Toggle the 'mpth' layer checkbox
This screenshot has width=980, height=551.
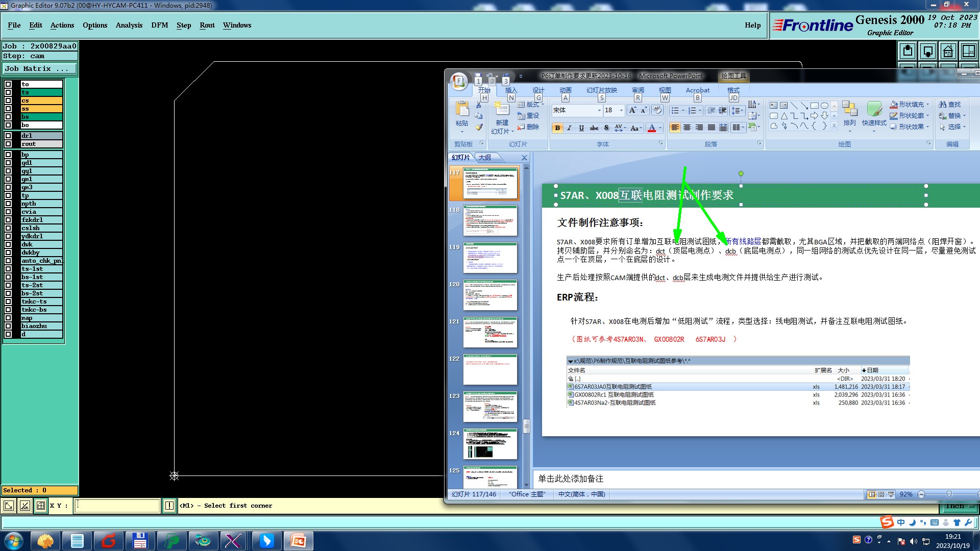[x=8, y=204]
